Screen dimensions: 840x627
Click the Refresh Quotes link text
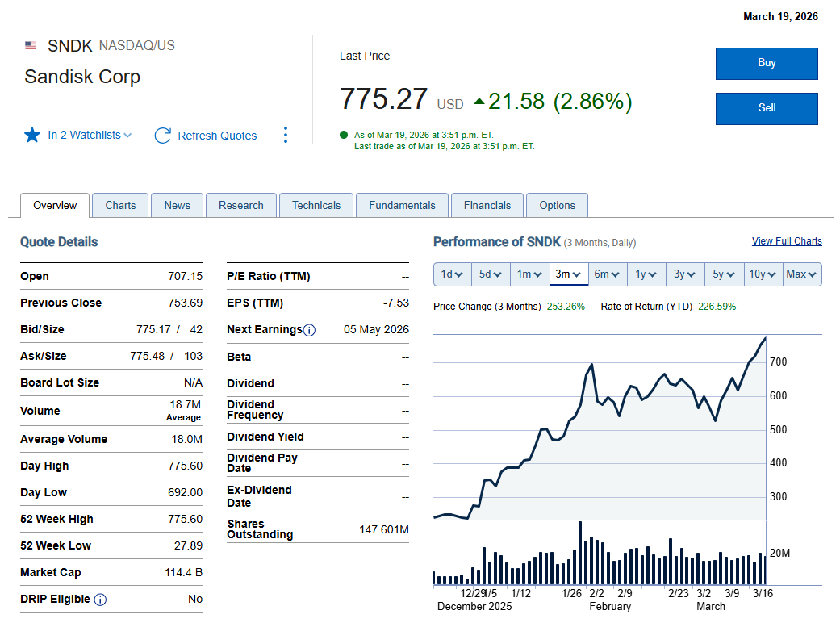[217, 136]
